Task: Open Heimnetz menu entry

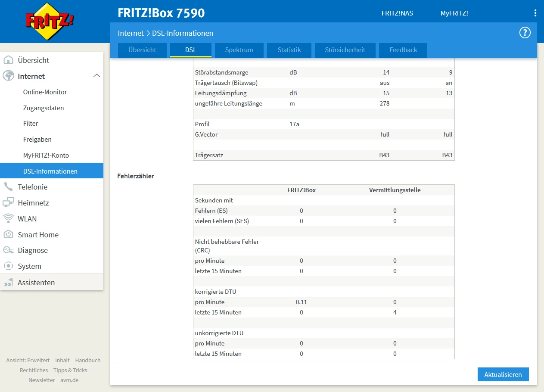Action: pyautogui.click(x=33, y=203)
